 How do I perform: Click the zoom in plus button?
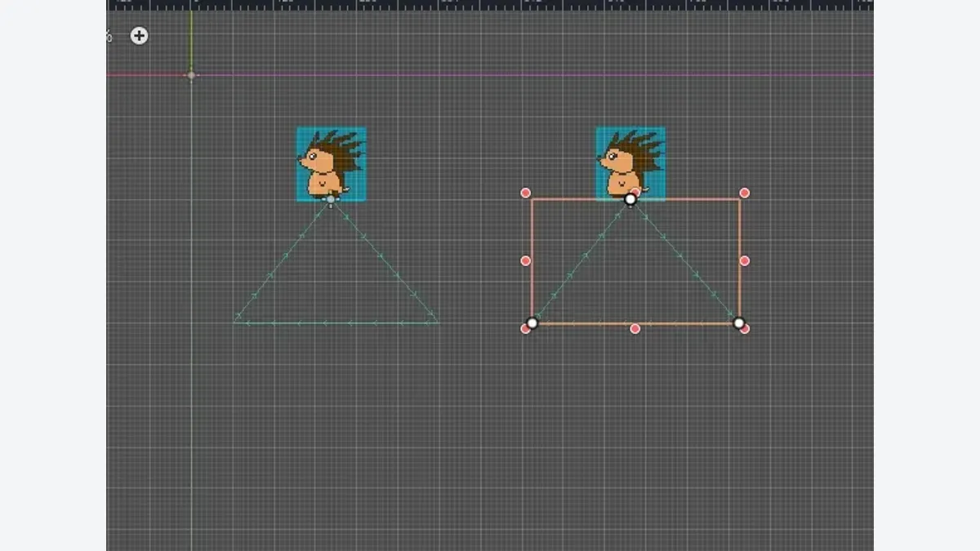[x=140, y=36]
